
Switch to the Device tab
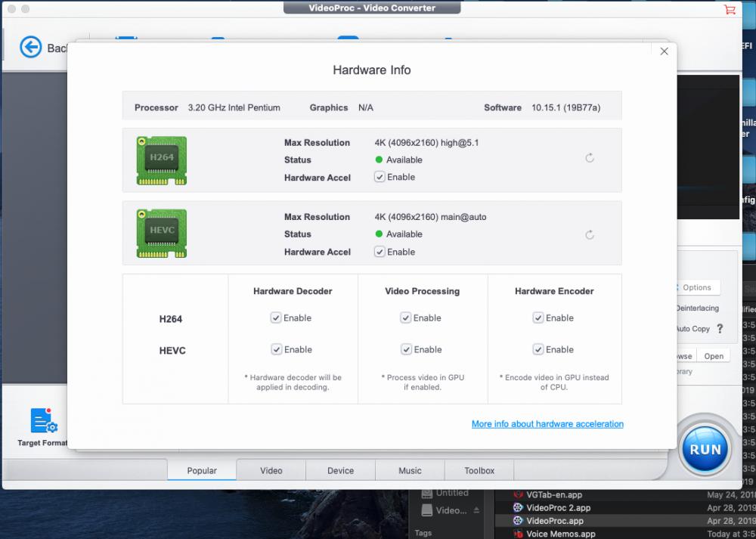pyautogui.click(x=340, y=470)
